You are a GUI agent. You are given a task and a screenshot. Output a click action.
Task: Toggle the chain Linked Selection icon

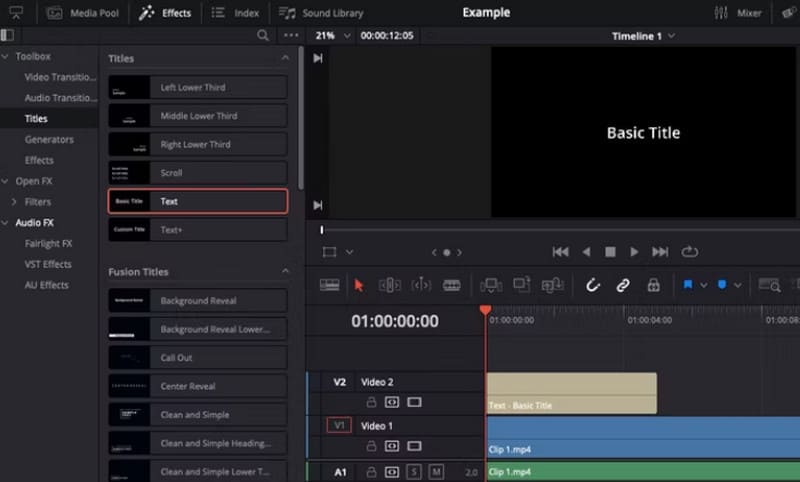click(622, 285)
